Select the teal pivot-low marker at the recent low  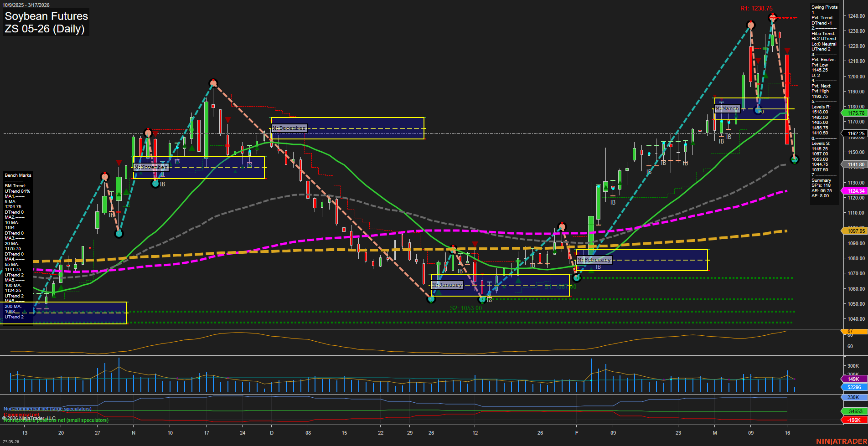click(794, 160)
